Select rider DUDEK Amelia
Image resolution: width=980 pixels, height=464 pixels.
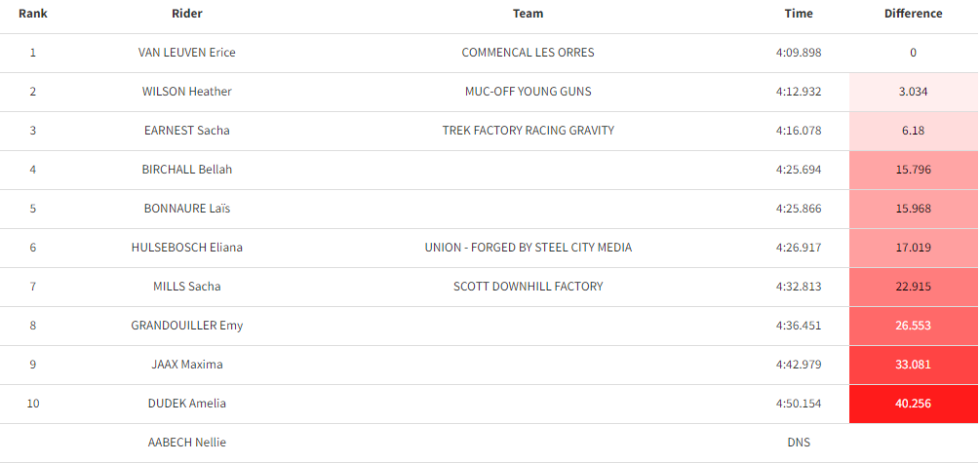187,404
